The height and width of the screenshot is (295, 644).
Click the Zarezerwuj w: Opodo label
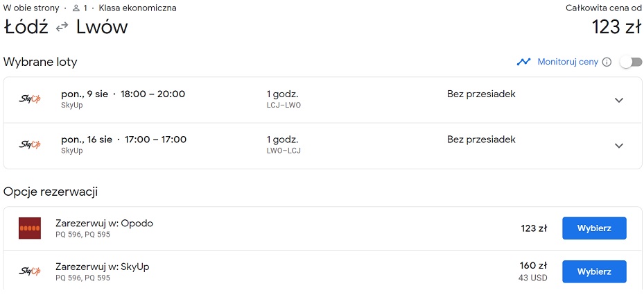pyautogui.click(x=104, y=224)
